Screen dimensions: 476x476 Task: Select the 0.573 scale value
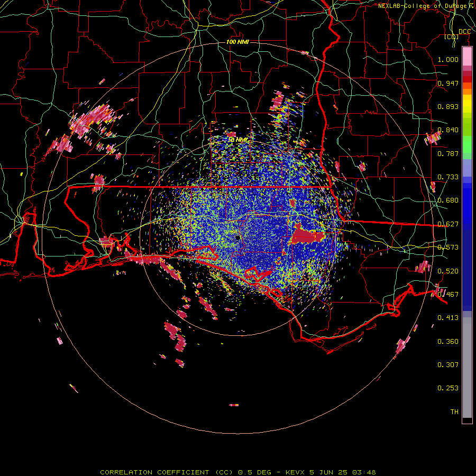click(448, 248)
